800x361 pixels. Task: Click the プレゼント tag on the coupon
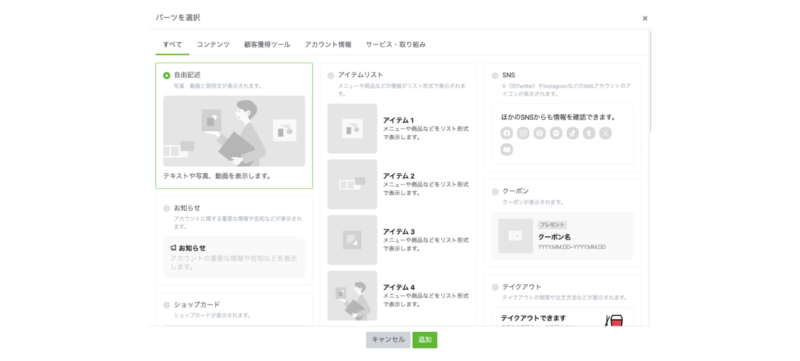click(x=552, y=225)
